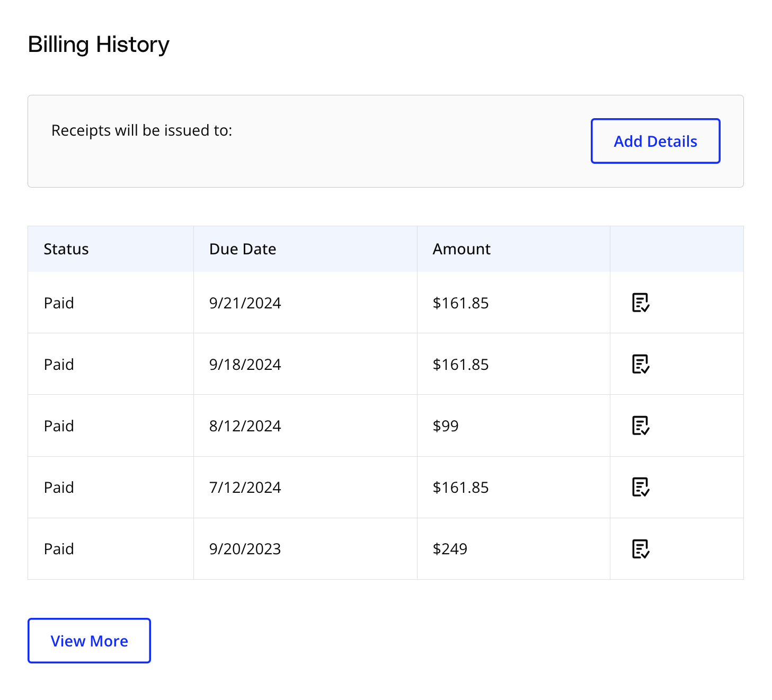This screenshot has width=772, height=700.
Task: Click the 'Receipts will be issued to' text
Action: pos(142,130)
